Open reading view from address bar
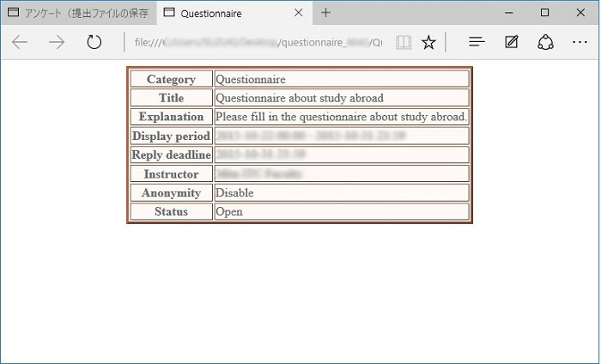The height and width of the screenshot is (364, 601). [x=403, y=43]
